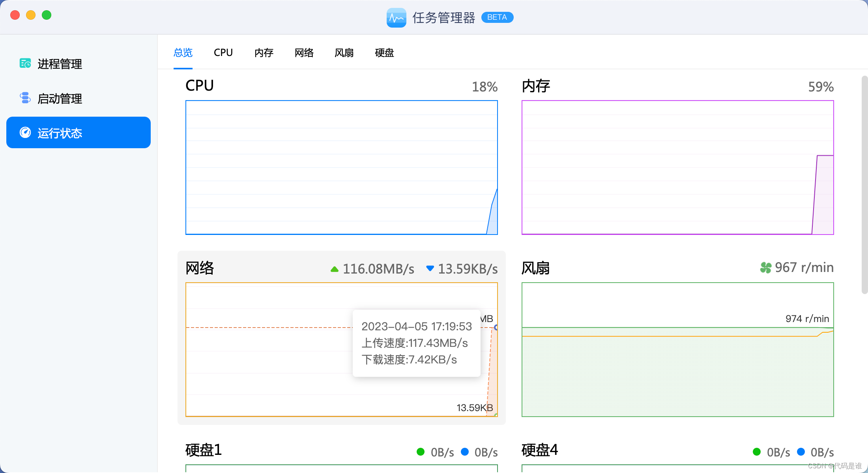
Task: Open the 内存 memory detail view
Action: pos(264,53)
